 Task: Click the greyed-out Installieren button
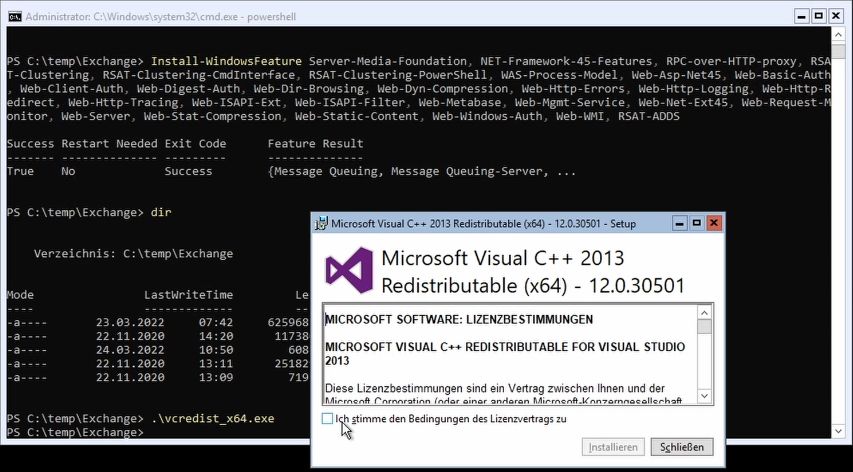[613, 447]
